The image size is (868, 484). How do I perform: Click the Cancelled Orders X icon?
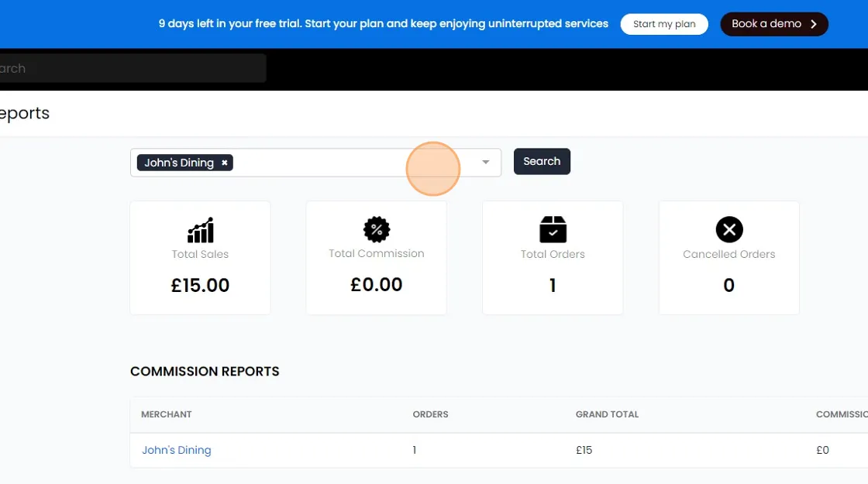[729, 229]
